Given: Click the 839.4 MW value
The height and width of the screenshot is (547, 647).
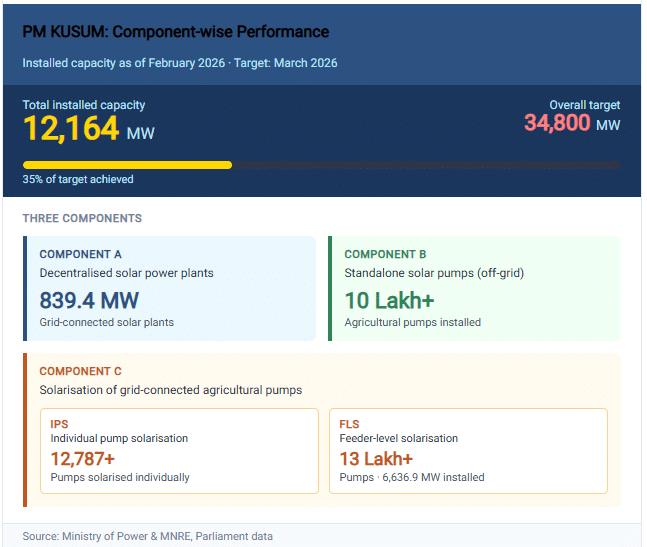Looking at the screenshot, I should coord(89,300).
